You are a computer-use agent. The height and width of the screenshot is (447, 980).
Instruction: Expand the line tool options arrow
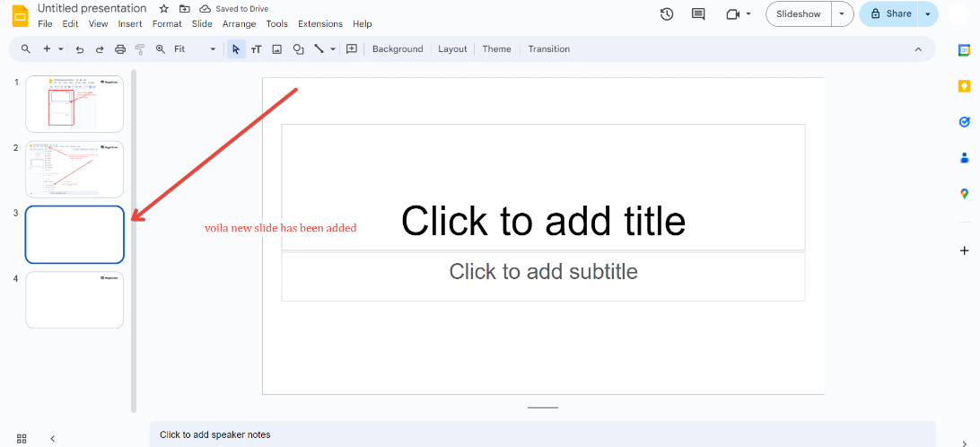(333, 48)
